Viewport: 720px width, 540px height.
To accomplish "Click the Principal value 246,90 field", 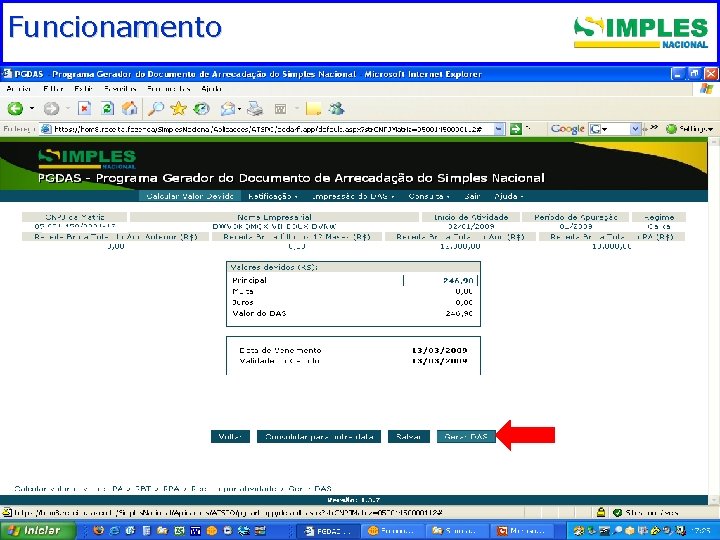I will click(x=440, y=281).
